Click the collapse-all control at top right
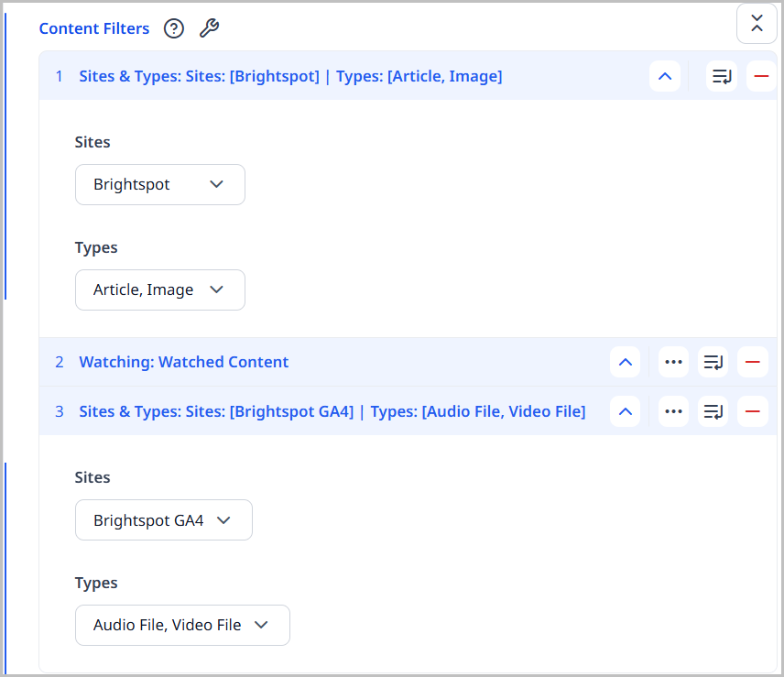Screen dimensions: 784x677 [x=757, y=24]
